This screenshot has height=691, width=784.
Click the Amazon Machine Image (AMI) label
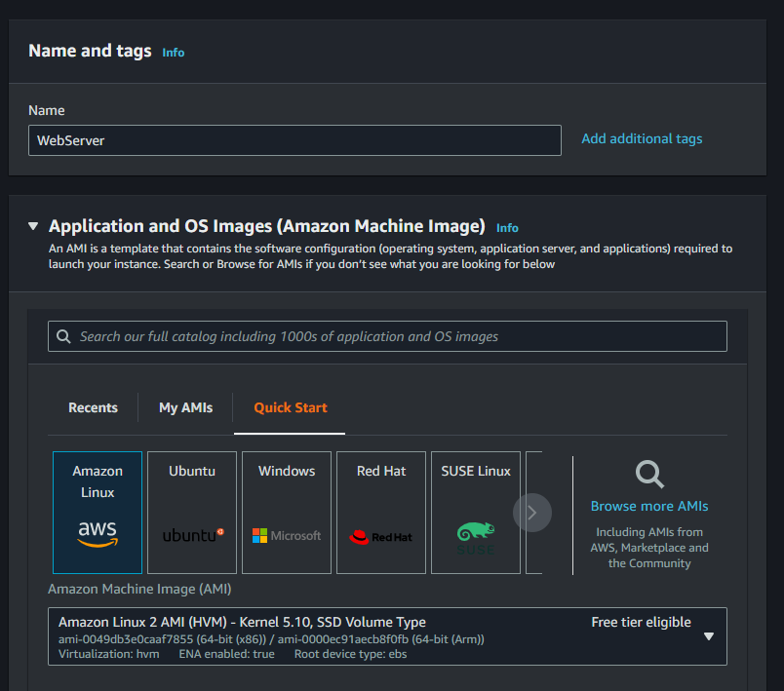coord(139,589)
